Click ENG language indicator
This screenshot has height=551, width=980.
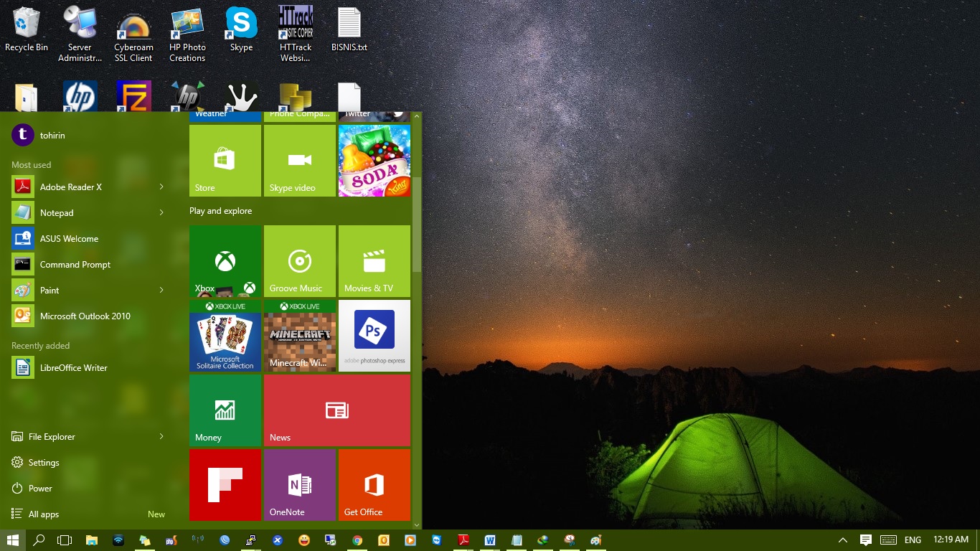[913, 540]
